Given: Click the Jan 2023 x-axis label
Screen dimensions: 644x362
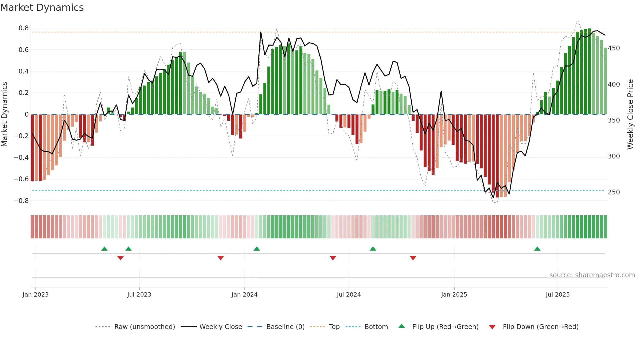Looking at the screenshot, I should point(36,294).
